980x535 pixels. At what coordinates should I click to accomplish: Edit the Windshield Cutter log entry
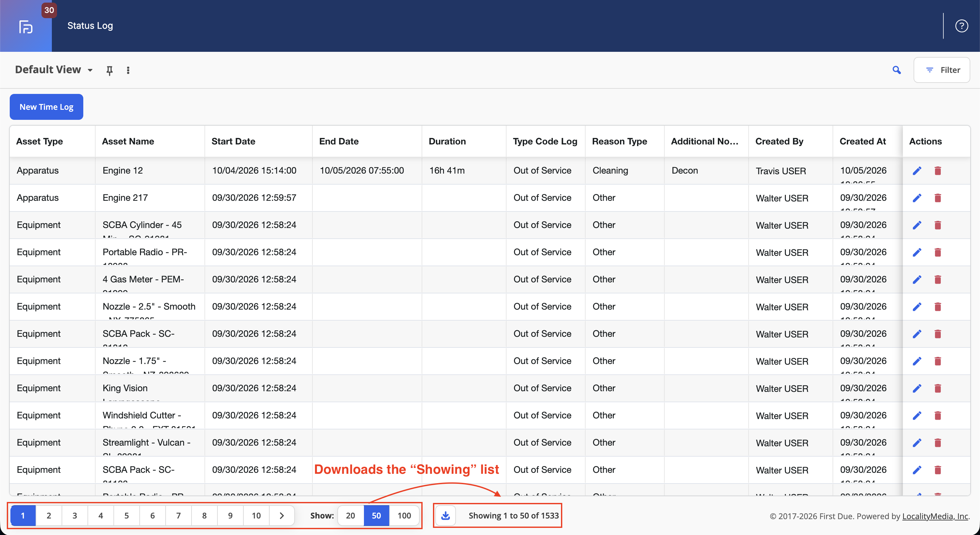917,415
